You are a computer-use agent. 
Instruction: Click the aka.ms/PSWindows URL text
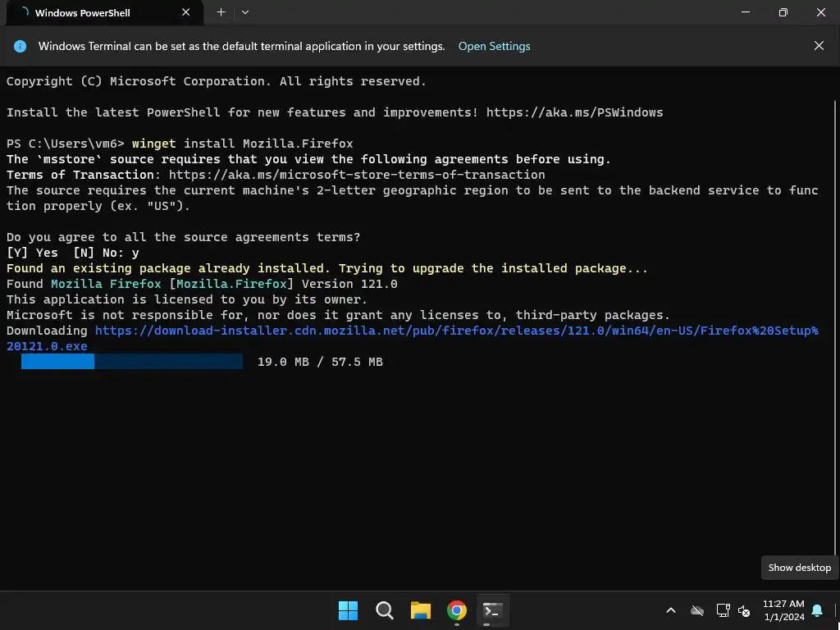(574, 112)
